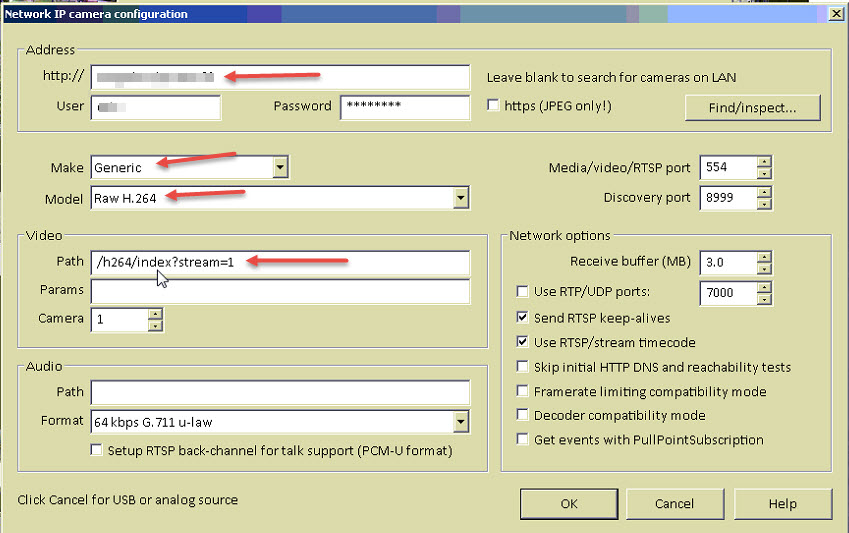Uncheck Send RTSP keep-alives

(522, 318)
